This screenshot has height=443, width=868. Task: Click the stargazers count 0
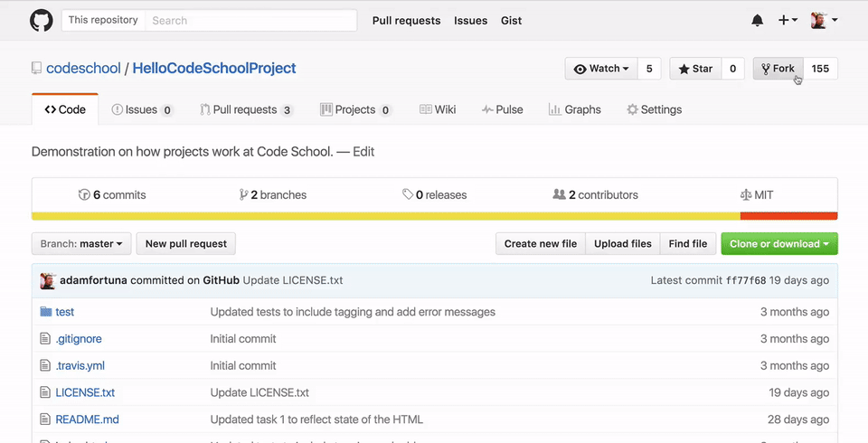(x=733, y=69)
